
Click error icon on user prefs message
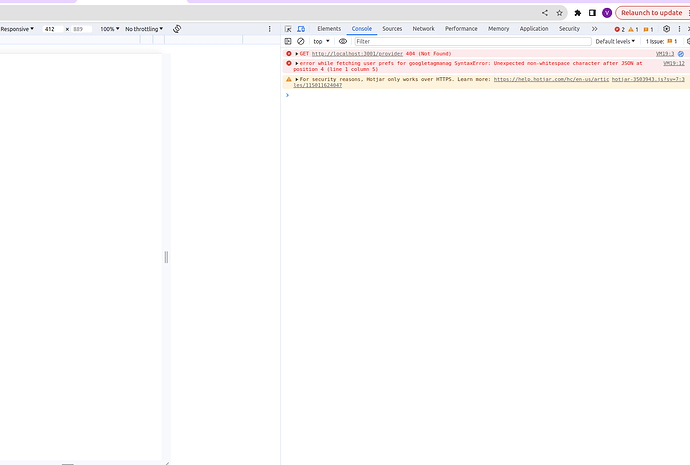point(289,63)
